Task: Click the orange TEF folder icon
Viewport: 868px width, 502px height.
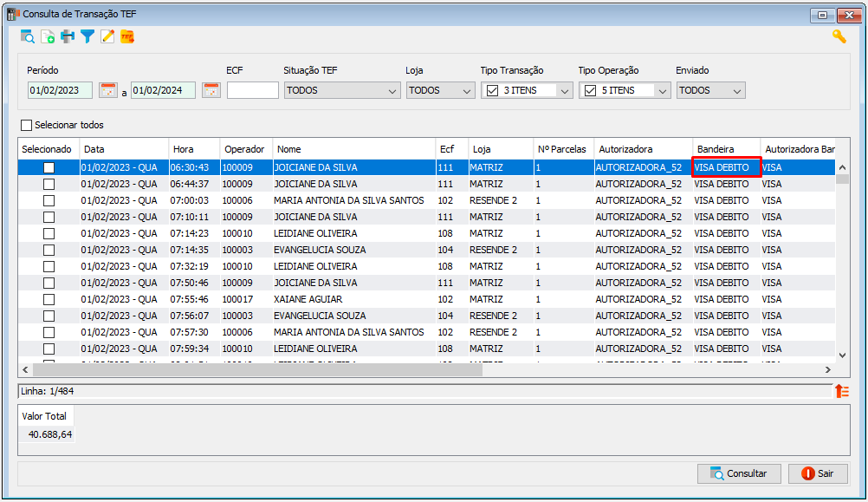Action: pyautogui.click(x=127, y=37)
